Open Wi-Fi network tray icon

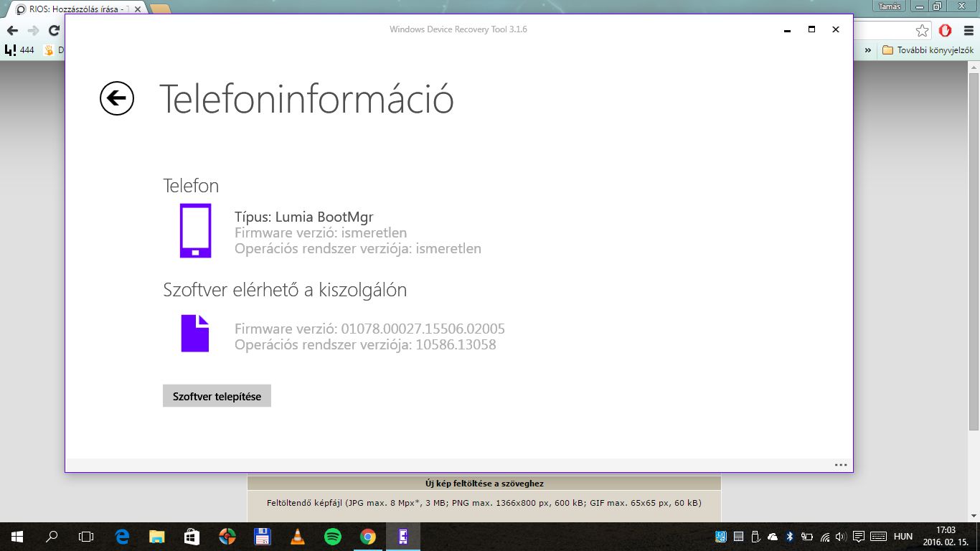[825, 537]
